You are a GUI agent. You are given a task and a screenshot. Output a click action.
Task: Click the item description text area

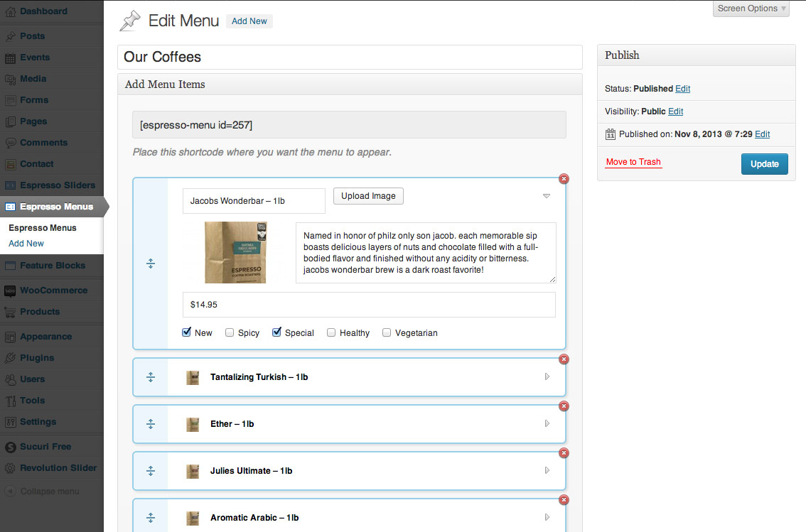pyautogui.click(x=426, y=253)
